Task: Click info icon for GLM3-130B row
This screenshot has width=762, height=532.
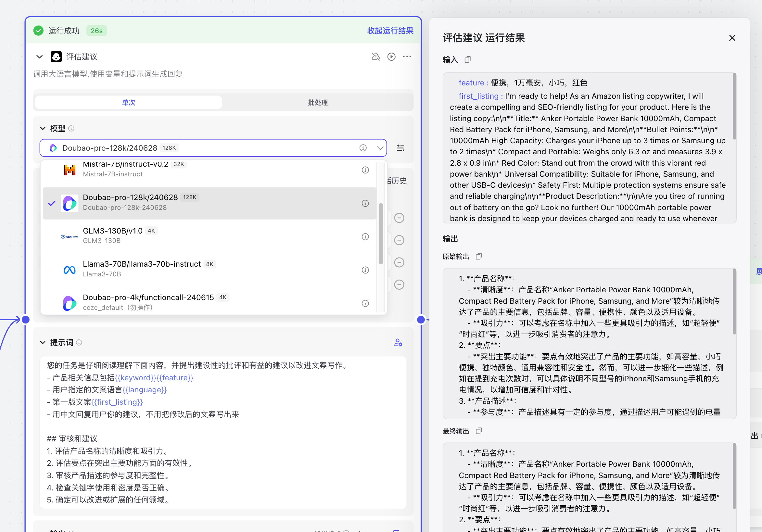Action: 365,237
